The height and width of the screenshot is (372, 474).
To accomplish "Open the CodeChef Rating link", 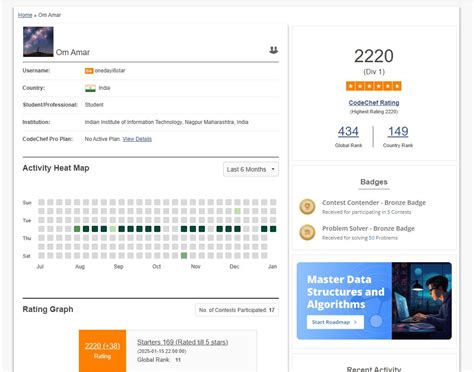I will (374, 103).
